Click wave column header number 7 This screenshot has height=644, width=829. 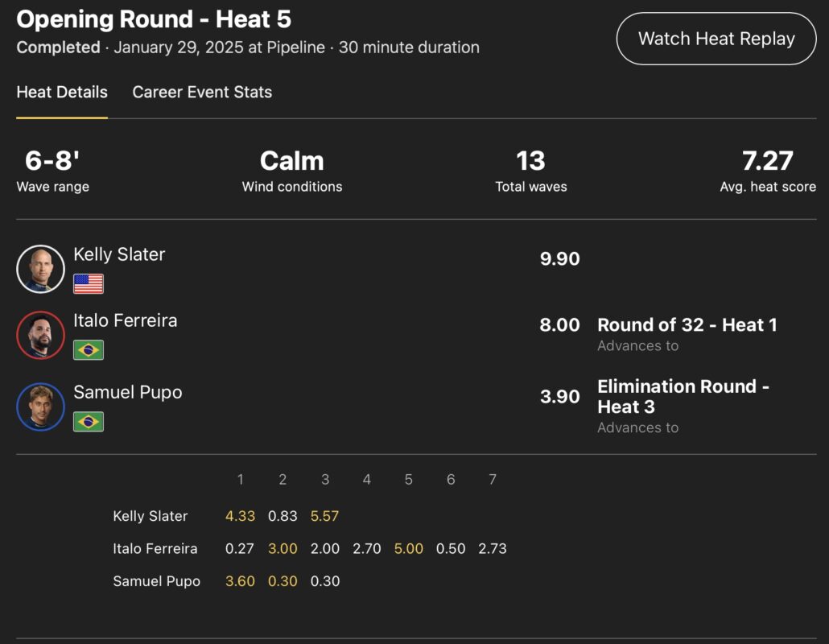click(x=493, y=480)
